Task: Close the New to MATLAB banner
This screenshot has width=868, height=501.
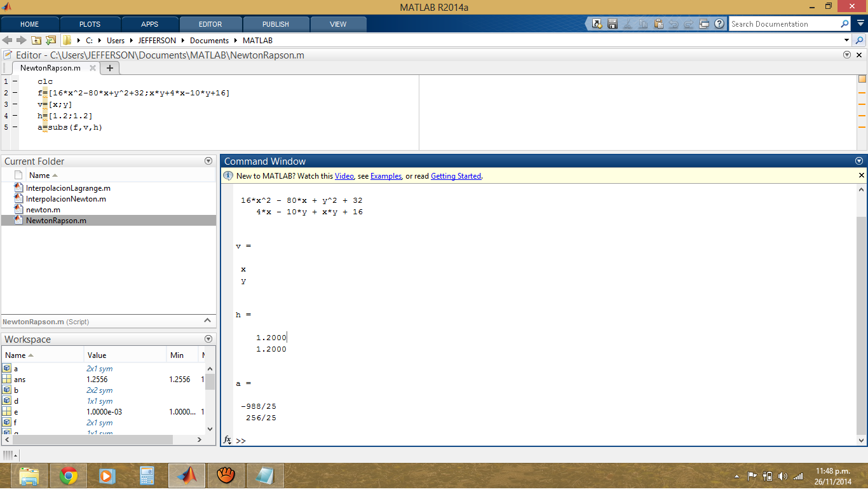Action: click(862, 175)
